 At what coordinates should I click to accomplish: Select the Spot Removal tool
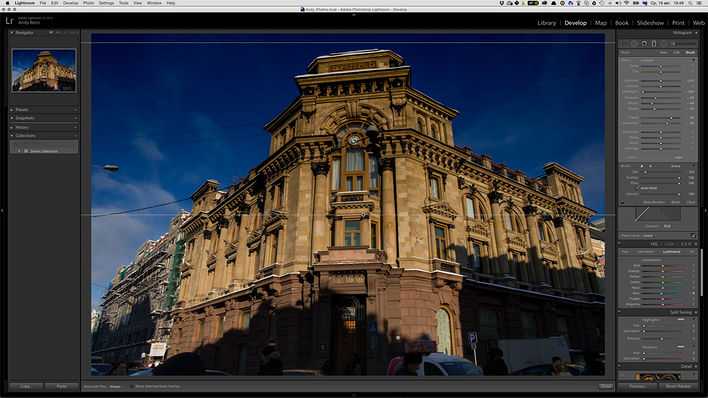634,44
